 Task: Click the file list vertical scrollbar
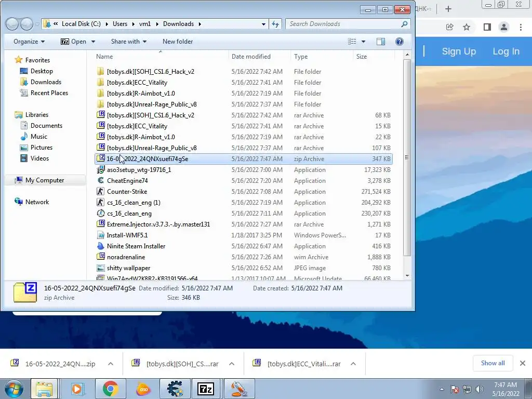point(407,158)
